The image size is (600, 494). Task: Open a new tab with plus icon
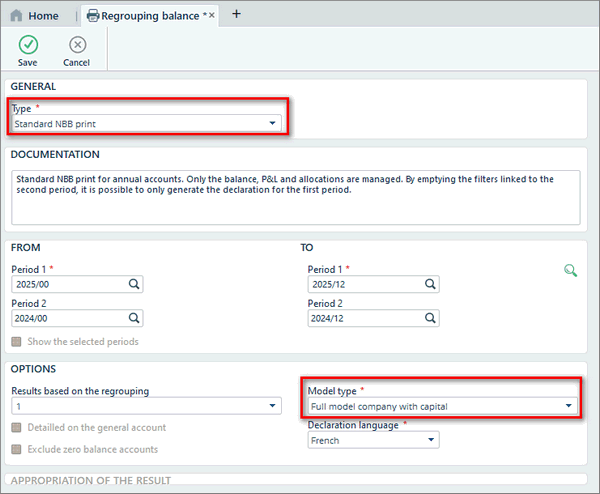click(x=236, y=14)
